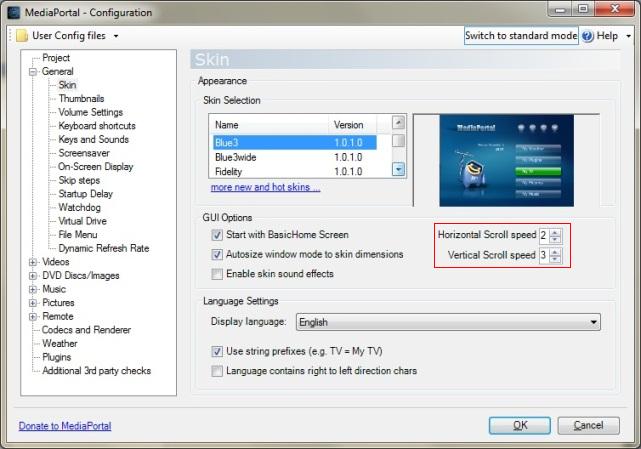Open Plugins tree item

coord(56,357)
